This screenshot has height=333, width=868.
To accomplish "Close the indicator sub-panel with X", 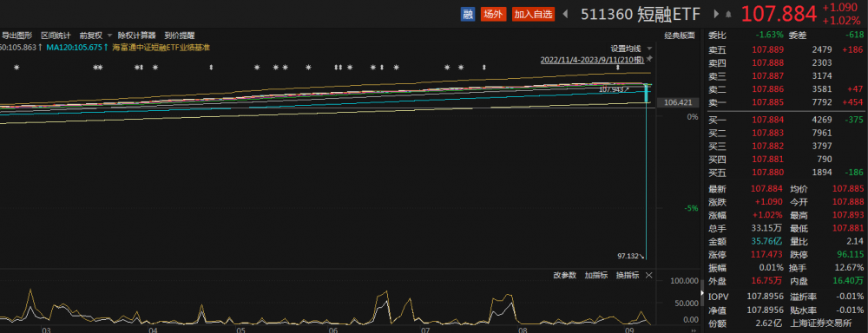I will [648, 275].
